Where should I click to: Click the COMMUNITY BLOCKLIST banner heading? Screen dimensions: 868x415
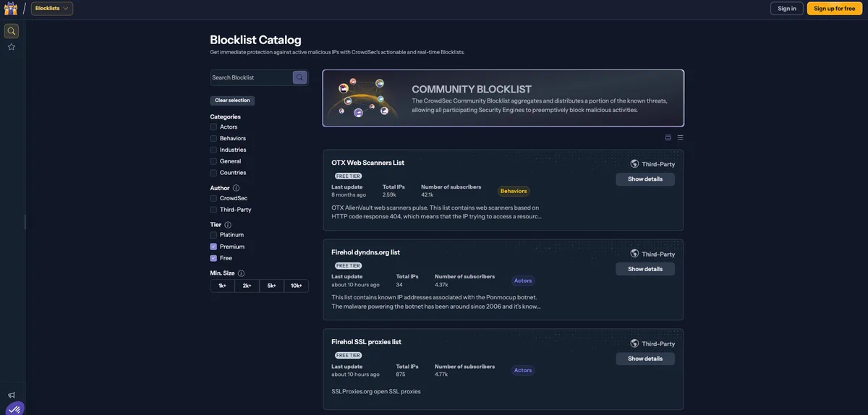pos(472,89)
